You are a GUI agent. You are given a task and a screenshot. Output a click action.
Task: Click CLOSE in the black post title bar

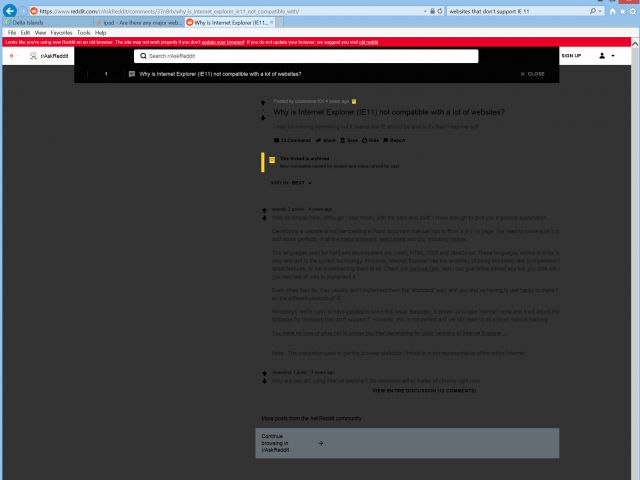click(x=533, y=74)
